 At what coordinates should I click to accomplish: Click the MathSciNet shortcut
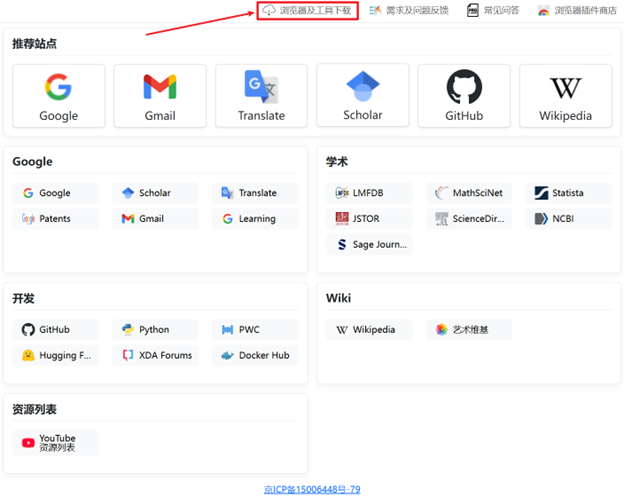coord(468,193)
